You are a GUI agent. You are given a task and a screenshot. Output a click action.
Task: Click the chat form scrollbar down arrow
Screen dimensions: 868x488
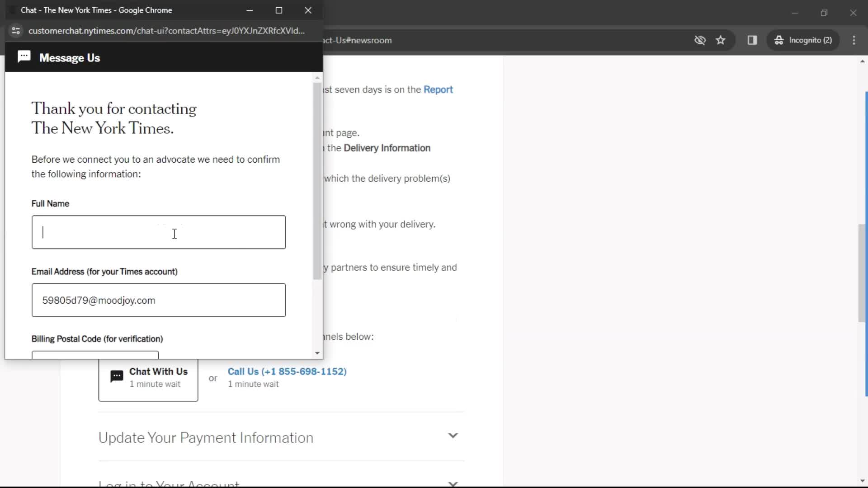pos(317,353)
